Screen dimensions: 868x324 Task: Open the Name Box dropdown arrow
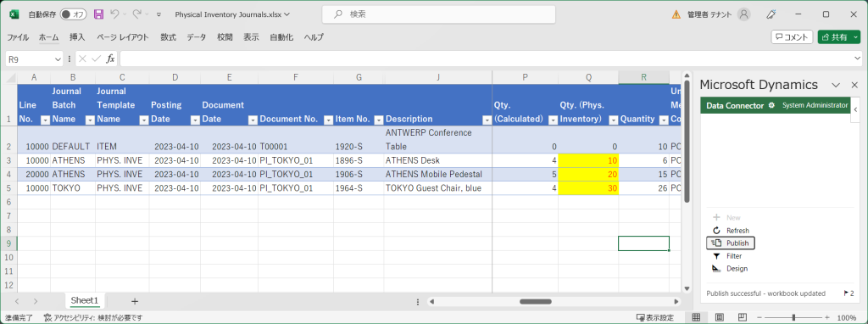(x=58, y=59)
